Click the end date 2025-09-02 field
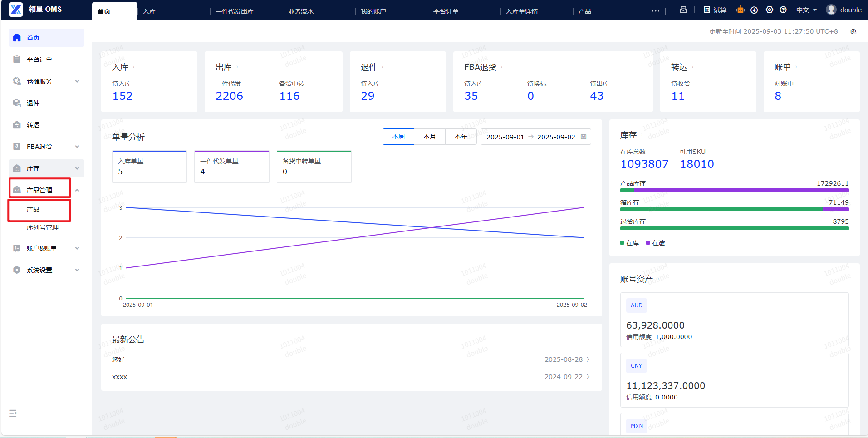 click(x=556, y=137)
